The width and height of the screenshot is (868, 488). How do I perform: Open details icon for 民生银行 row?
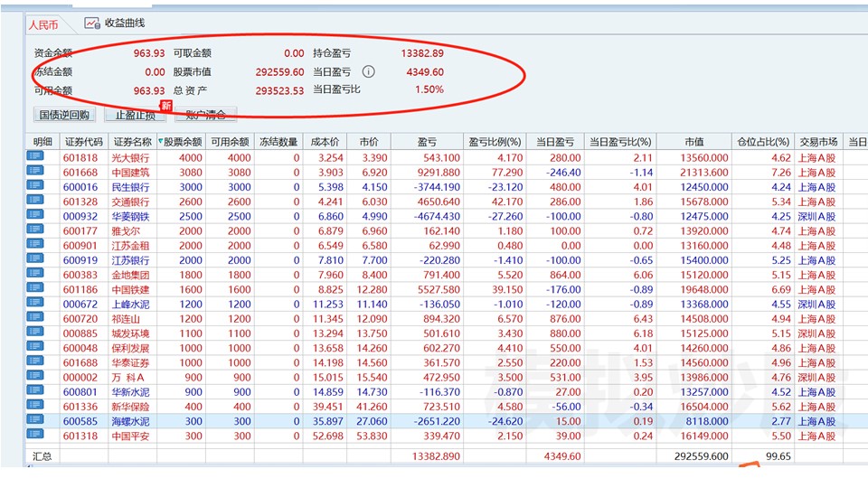(x=35, y=185)
